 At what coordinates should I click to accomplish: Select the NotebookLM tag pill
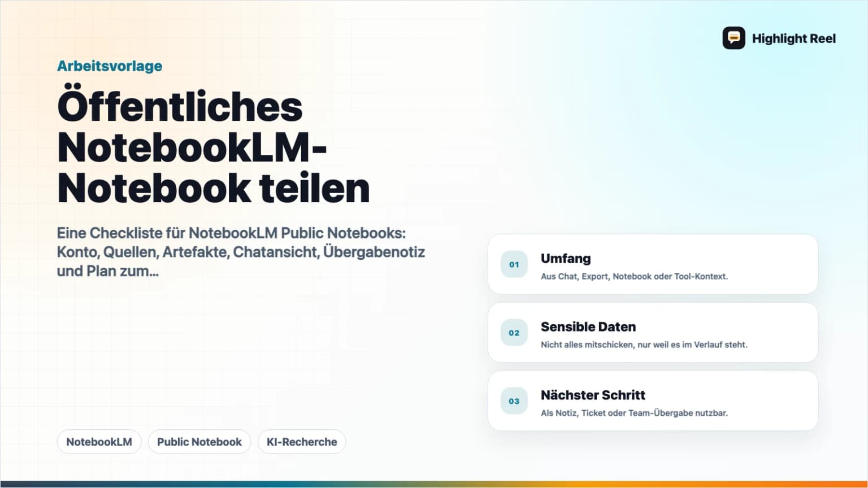99,442
